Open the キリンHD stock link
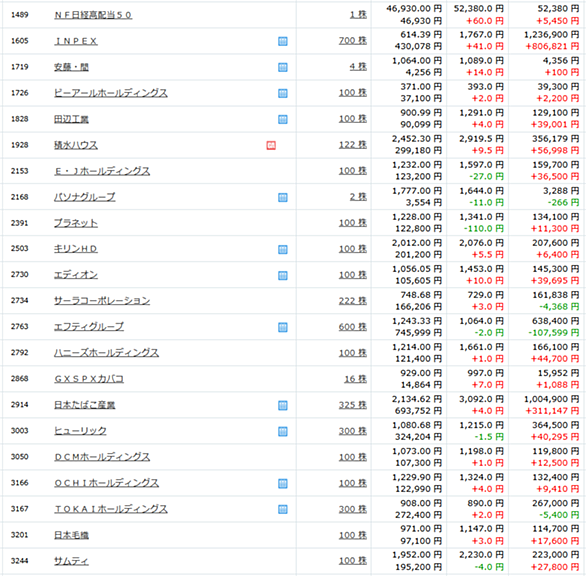The height and width of the screenshot is (576, 586). coord(76,249)
